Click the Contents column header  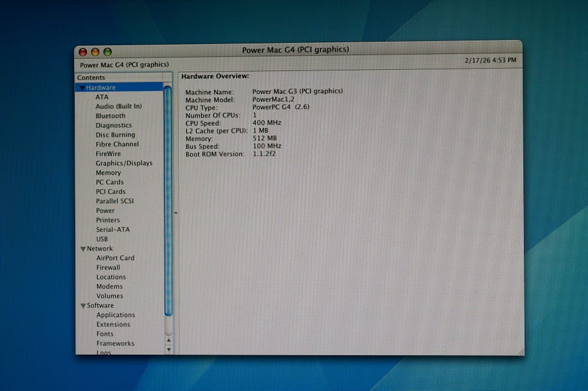(x=119, y=78)
